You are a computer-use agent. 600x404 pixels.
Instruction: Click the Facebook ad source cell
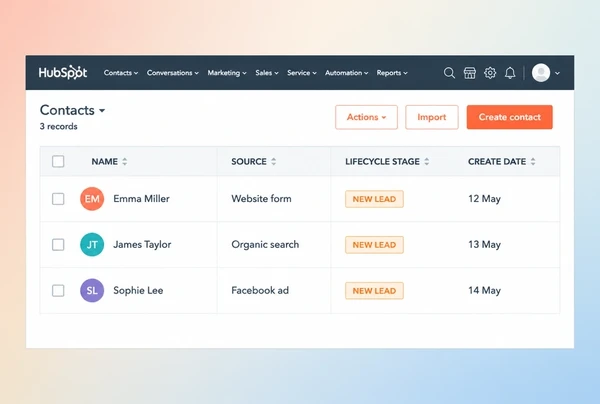(x=260, y=290)
